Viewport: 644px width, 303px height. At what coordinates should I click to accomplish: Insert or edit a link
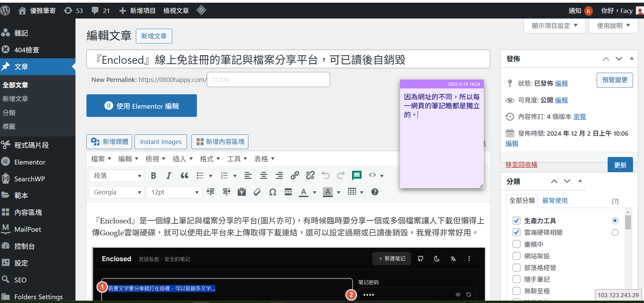pyautogui.click(x=295, y=176)
